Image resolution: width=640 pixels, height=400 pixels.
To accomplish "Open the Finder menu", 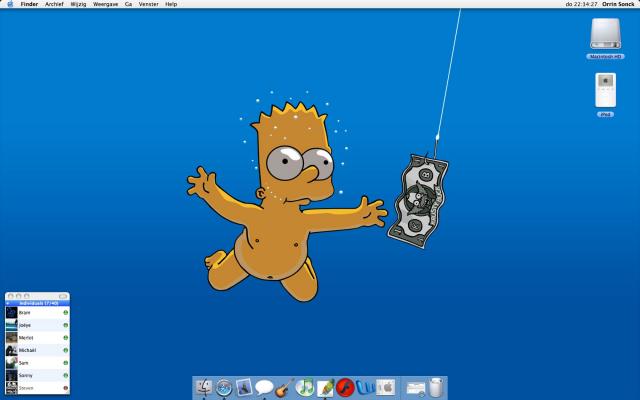I will click(29, 4).
